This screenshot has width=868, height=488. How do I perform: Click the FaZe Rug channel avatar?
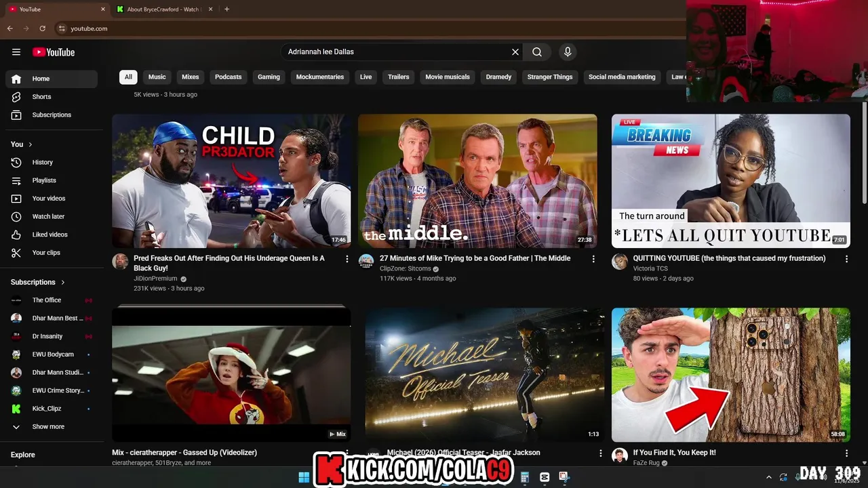point(620,455)
